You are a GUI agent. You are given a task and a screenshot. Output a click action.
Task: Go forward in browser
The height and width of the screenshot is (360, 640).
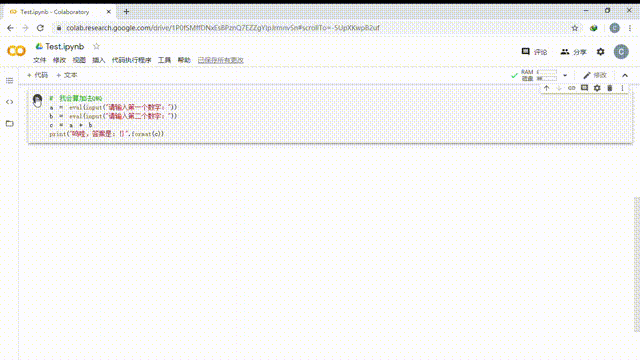pos(25,28)
